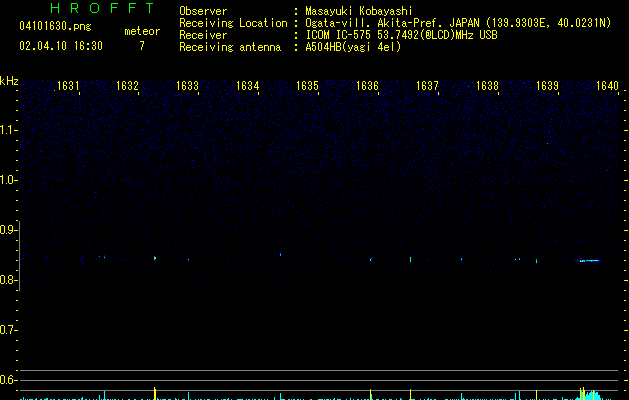Select the file name 04101630.png
629x400 pixels.
(56, 26)
